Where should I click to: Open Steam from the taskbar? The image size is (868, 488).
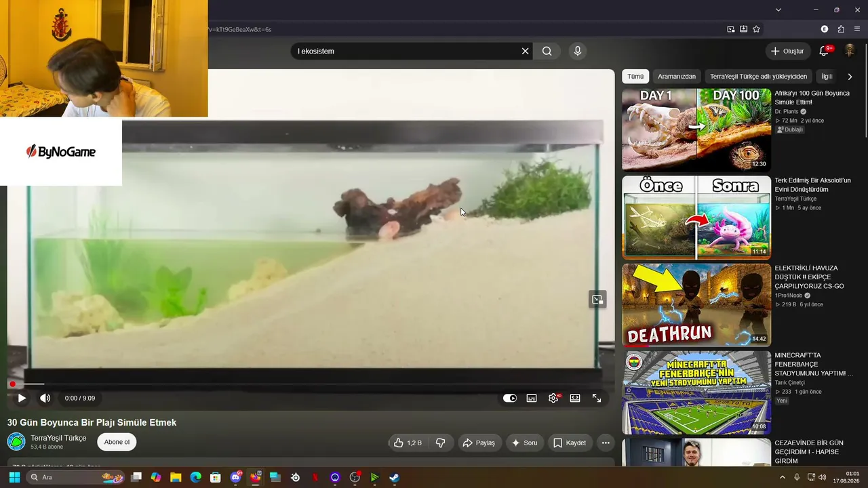coord(394,477)
